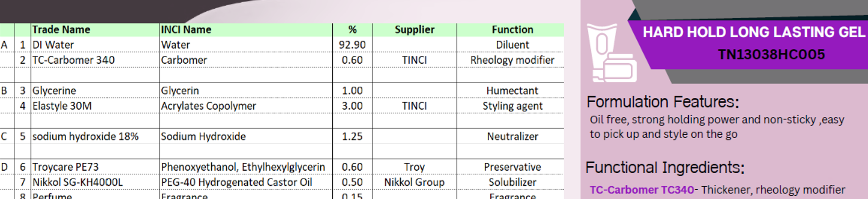Select the DI Water trade name cell
The width and height of the screenshot is (868, 199).
coord(95,45)
